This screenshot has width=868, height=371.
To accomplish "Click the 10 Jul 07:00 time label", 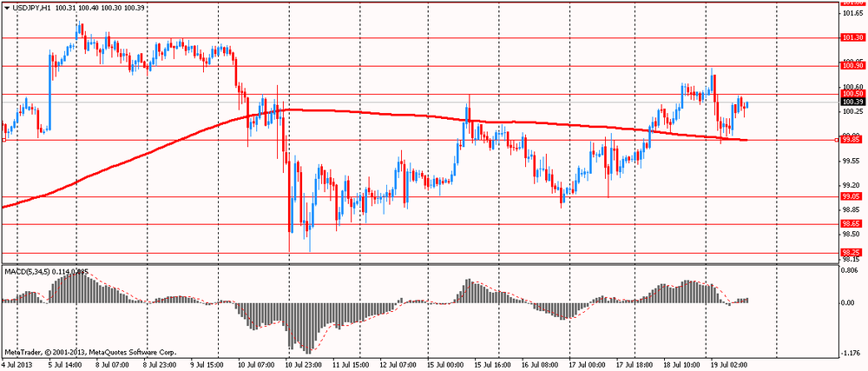I will [x=257, y=366].
